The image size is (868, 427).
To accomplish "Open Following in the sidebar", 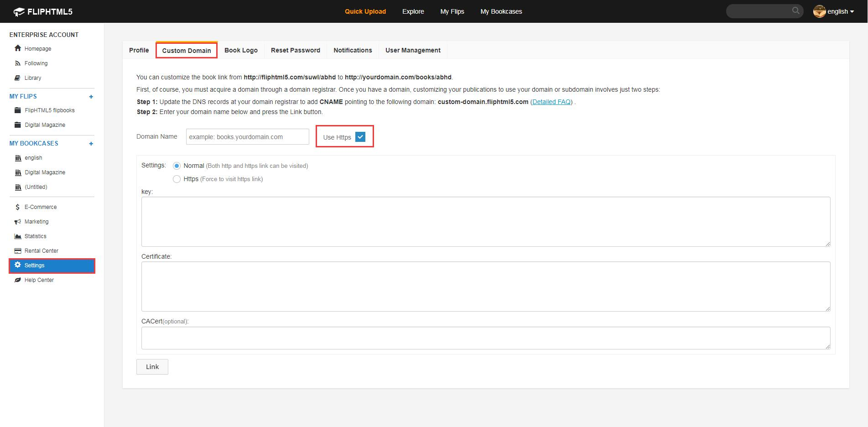I will 36,63.
